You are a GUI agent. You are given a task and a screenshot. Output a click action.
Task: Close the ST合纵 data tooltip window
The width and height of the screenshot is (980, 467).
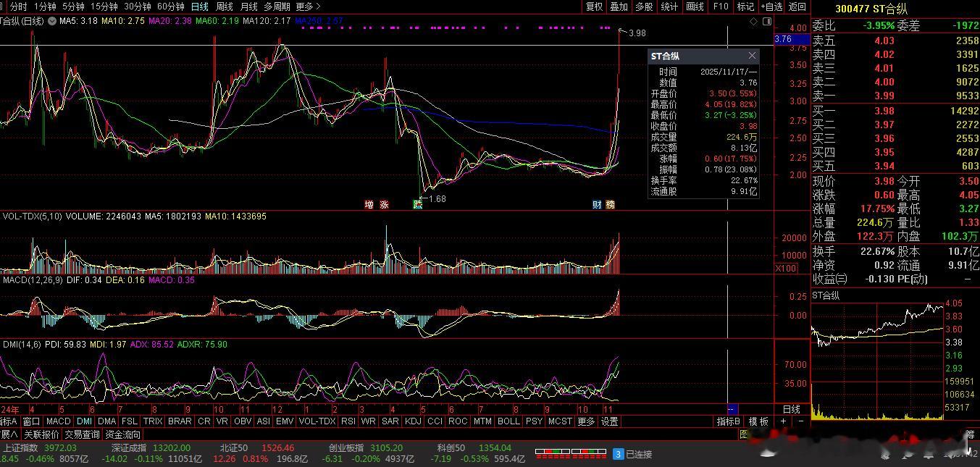point(752,56)
